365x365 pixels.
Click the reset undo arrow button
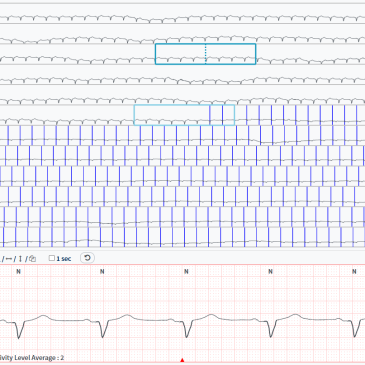pyautogui.click(x=87, y=258)
